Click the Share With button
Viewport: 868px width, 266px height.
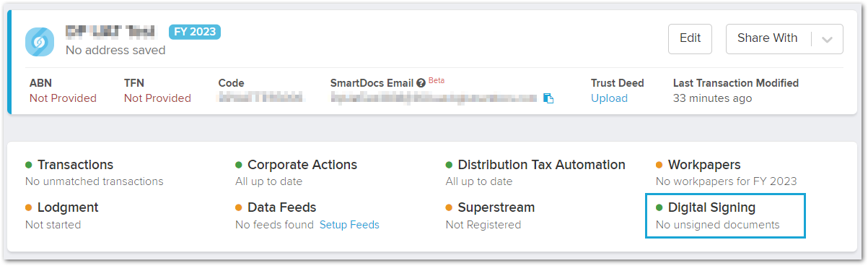click(768, 39)
